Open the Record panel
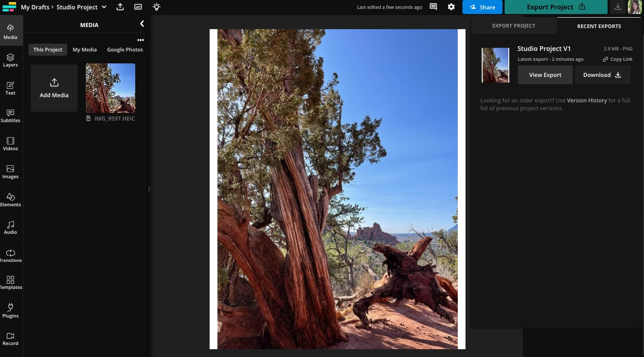644x357 pixels. pos(10,339)
